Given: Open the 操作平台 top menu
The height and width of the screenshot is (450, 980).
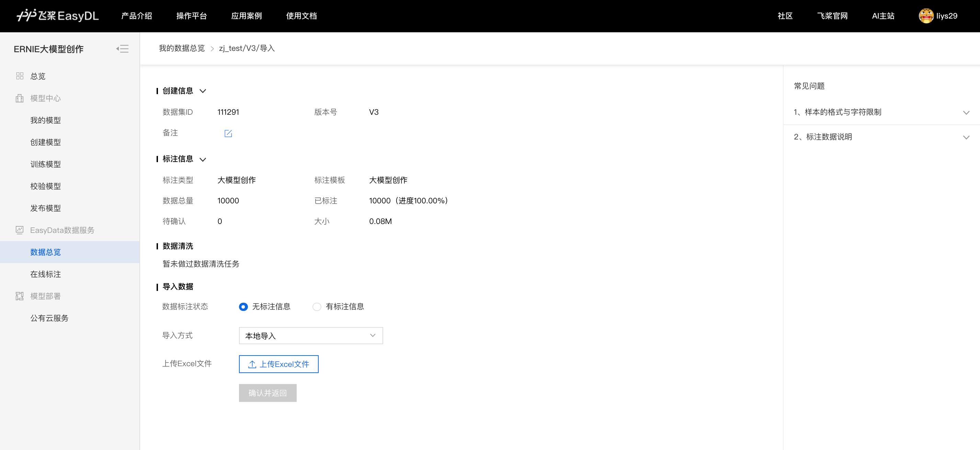Looking at the screenshot, I should coord(191,16).
